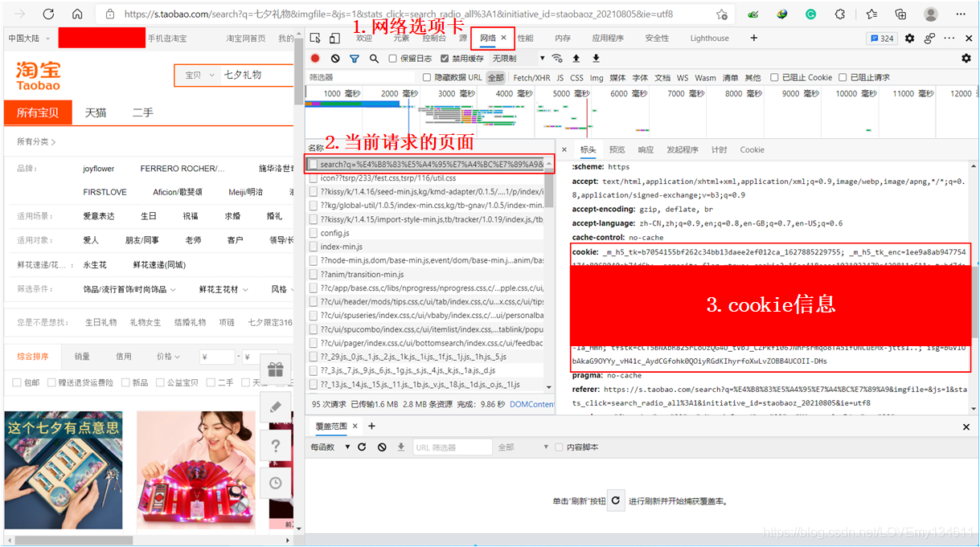Uncheck the 禁用缓存 checkbox
Viewport: 980px width, 547px height.
(x=445, y=59)
